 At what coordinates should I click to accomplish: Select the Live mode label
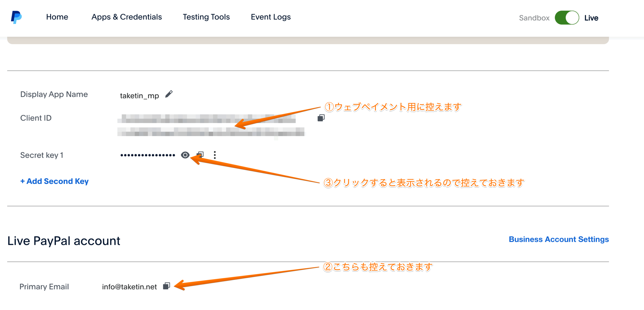tap(591, 18)
